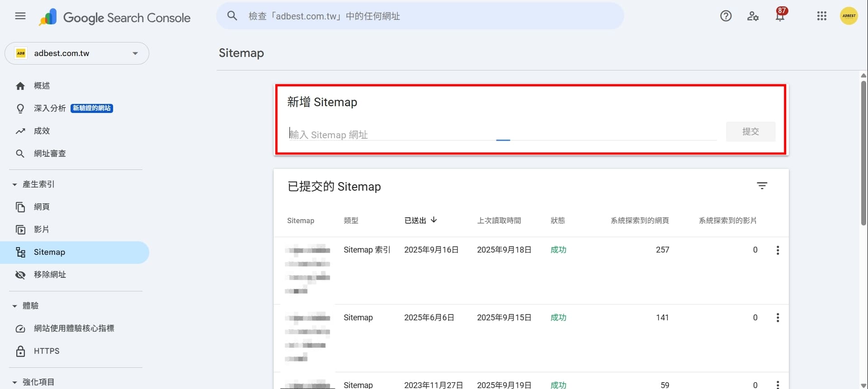Open more options for 141-page sitemap row
The image size is (868, 389).
tap(778, 318)
